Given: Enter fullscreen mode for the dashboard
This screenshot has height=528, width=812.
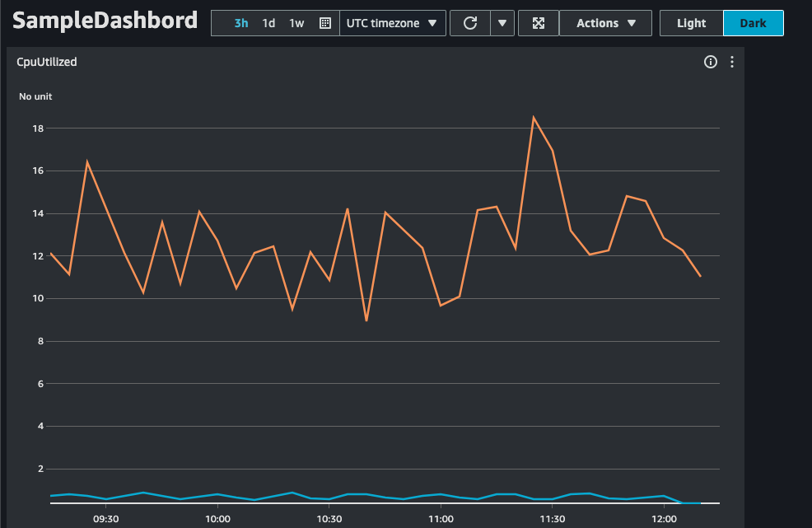Looking at the screenshot, I should [539, 23].
